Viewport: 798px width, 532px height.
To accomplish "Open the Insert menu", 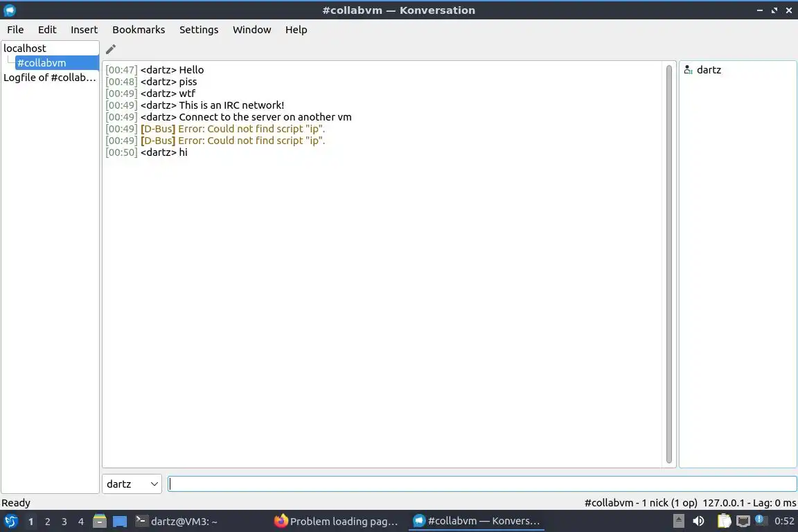I will (84, 30).
